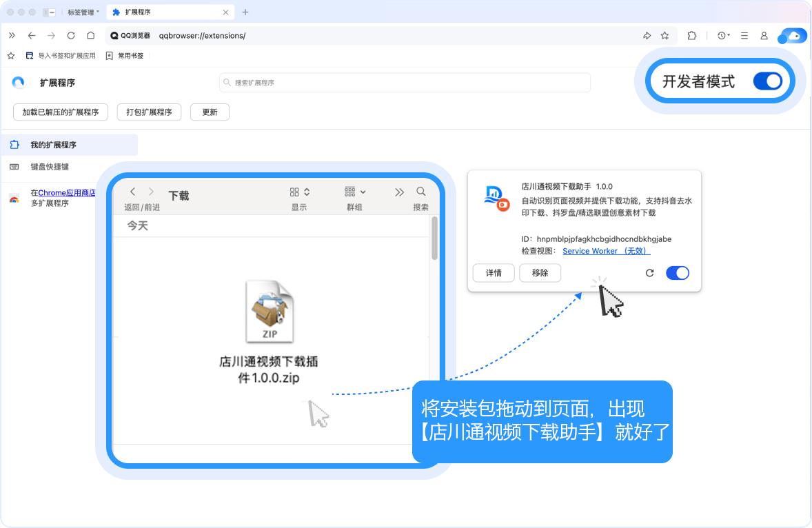Select 我的扩展程序 in sidebar

tap(70, 145)
